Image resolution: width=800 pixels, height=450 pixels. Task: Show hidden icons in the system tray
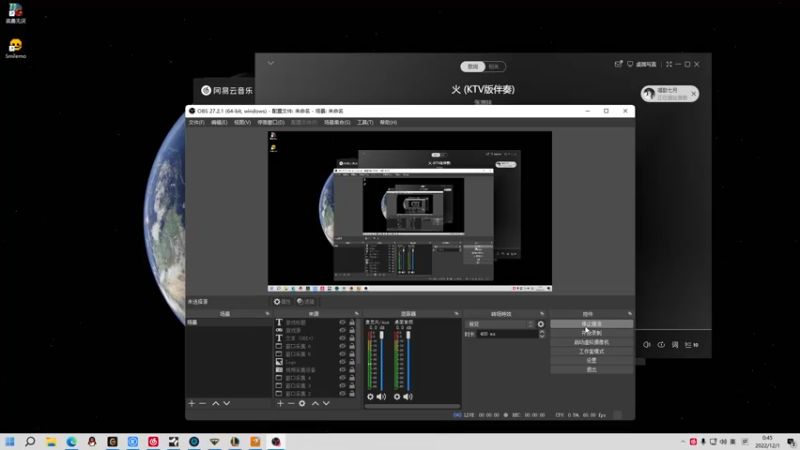click(x=683, y=442)
